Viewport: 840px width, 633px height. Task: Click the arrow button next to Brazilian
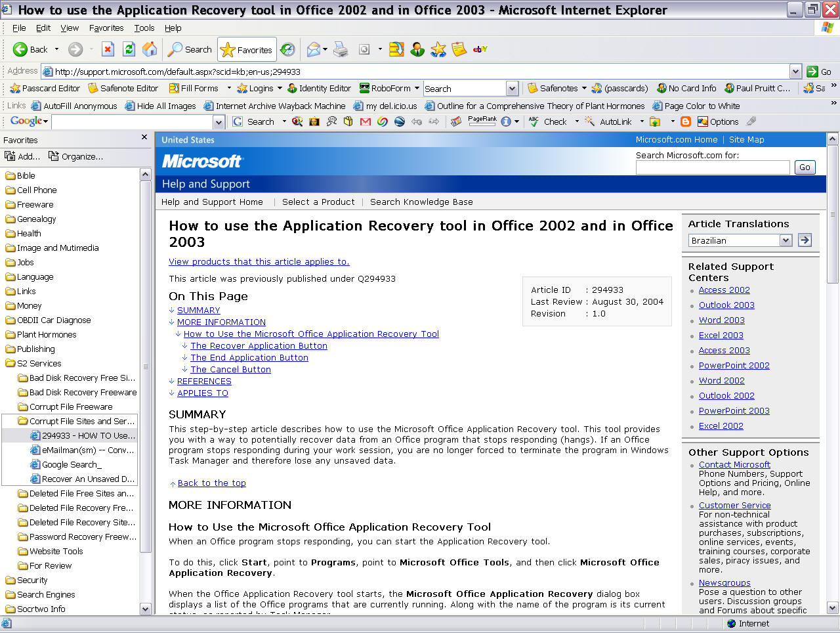click(805, 240)
